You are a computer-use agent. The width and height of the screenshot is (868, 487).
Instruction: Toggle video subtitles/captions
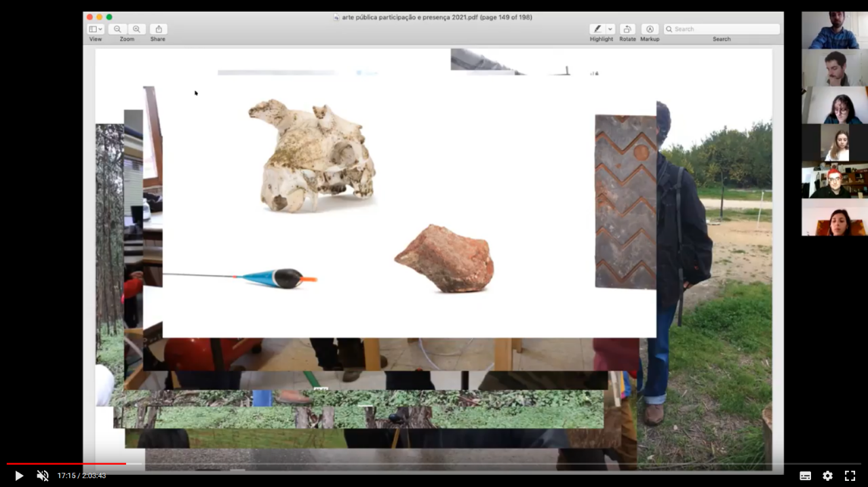coord(805,475)
